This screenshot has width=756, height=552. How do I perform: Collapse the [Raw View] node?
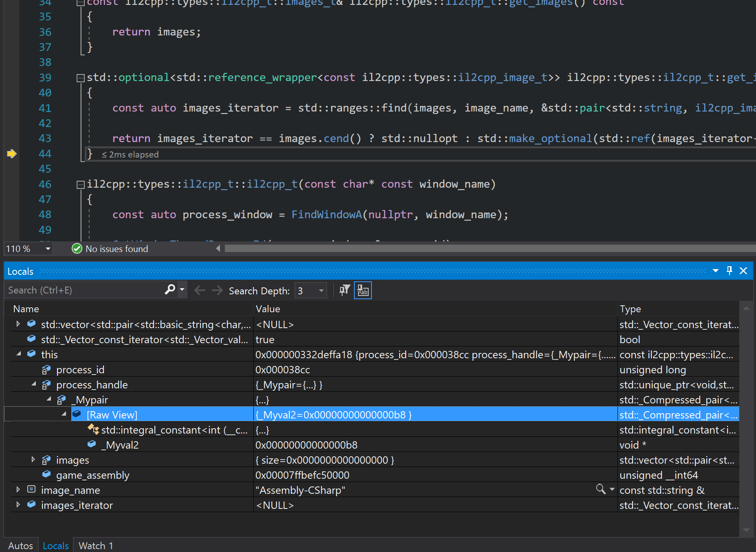64,414
